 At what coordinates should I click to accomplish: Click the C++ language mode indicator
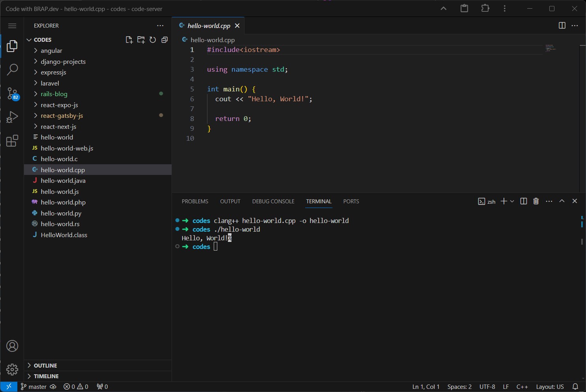coord(523,386)
